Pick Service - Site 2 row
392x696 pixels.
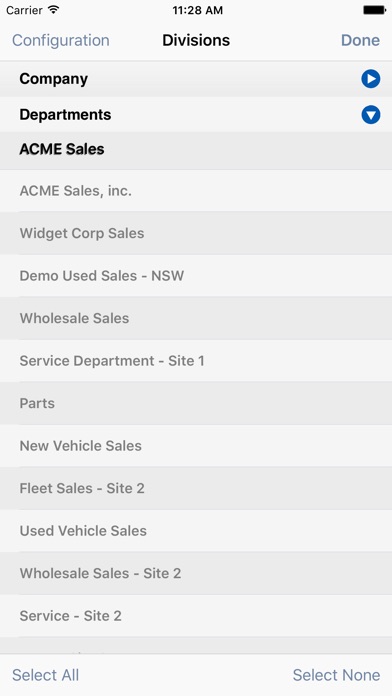click(x=196, y=616)
